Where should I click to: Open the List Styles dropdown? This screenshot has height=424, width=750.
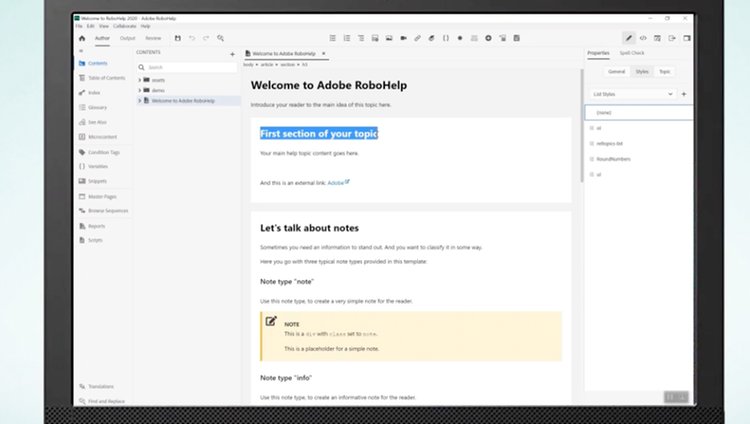click(x=632, y=94)
